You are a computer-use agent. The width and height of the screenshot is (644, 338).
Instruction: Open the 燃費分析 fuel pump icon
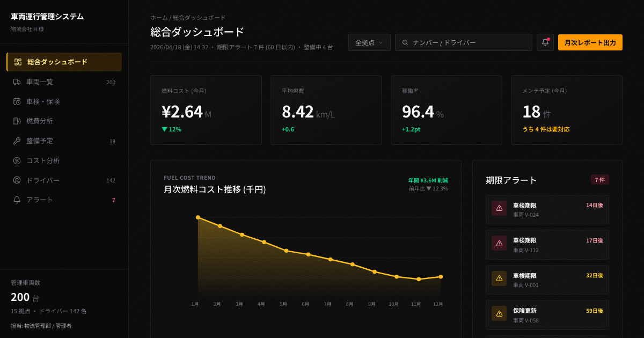pyautogui.click(x=18, y=121)
